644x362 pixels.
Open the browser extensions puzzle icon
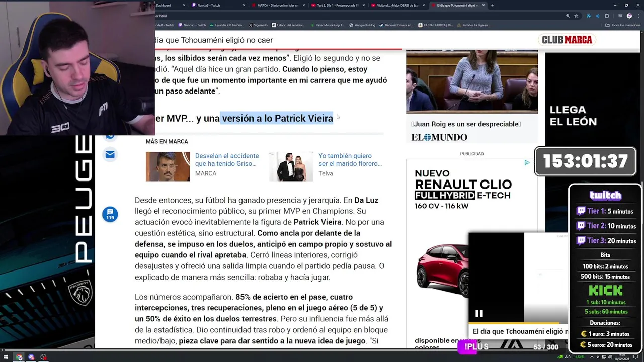point(606,16)
